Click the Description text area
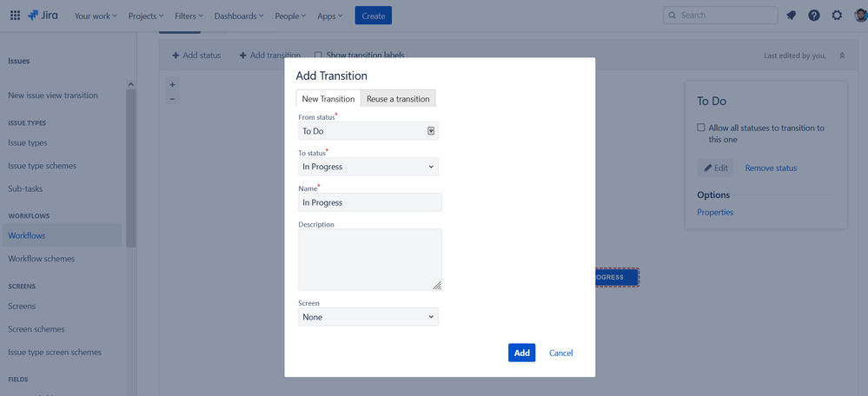868x396 pixels. click(x=370, y=260)
